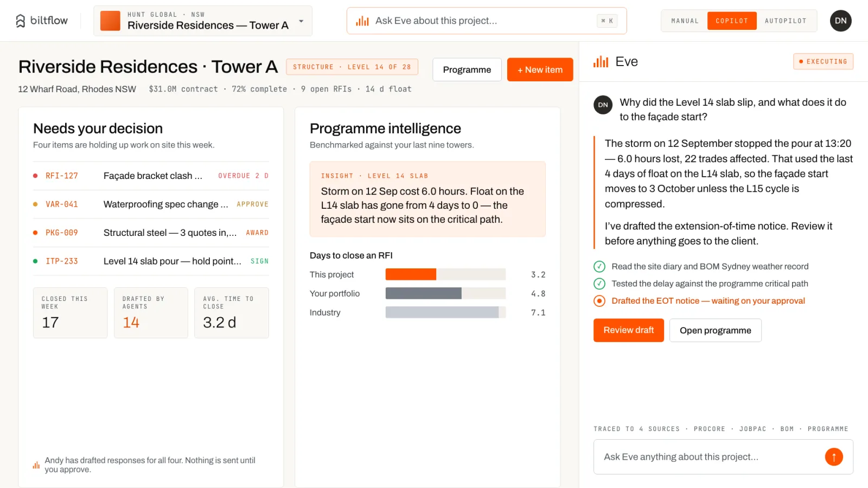Focus the Ask Eve about this project search field
868x488 pixels.
coord(487,21)
